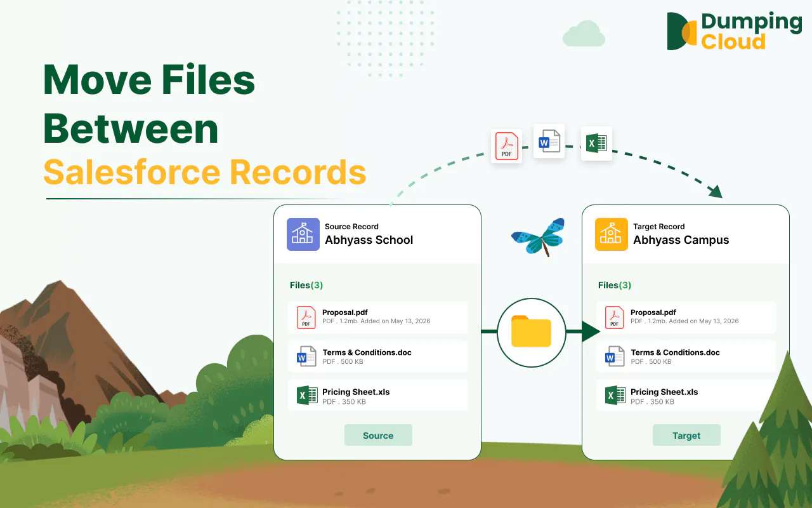Select Pricing Sheet.xls file name in Source Record
Image resolution: width=812 pixels, height=508 pixels.
(356, 392)
